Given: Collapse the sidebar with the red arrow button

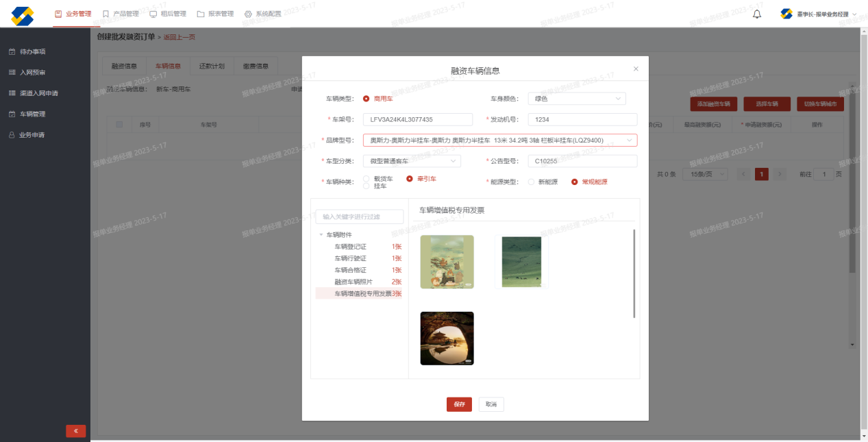Looking at the screenshot, I should coord(75,431).
